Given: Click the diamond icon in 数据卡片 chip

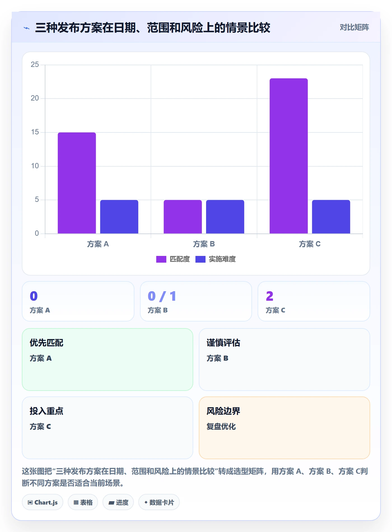Looking at the screenshot, I should tap(146, 502).
